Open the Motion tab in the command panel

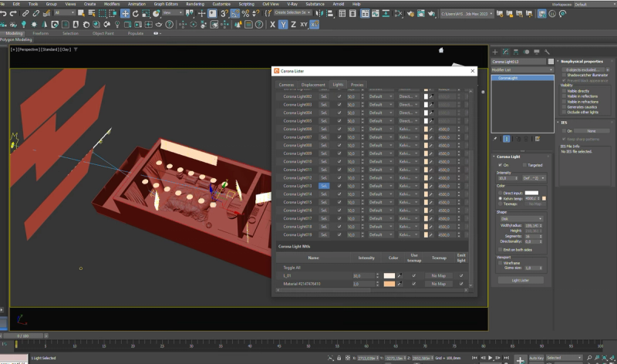coord(527,52)
